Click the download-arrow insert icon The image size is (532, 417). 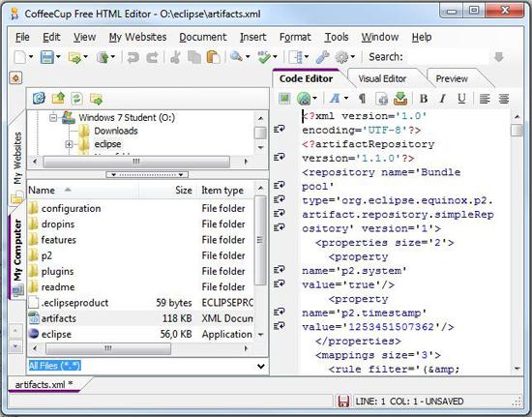click(400, 99)
